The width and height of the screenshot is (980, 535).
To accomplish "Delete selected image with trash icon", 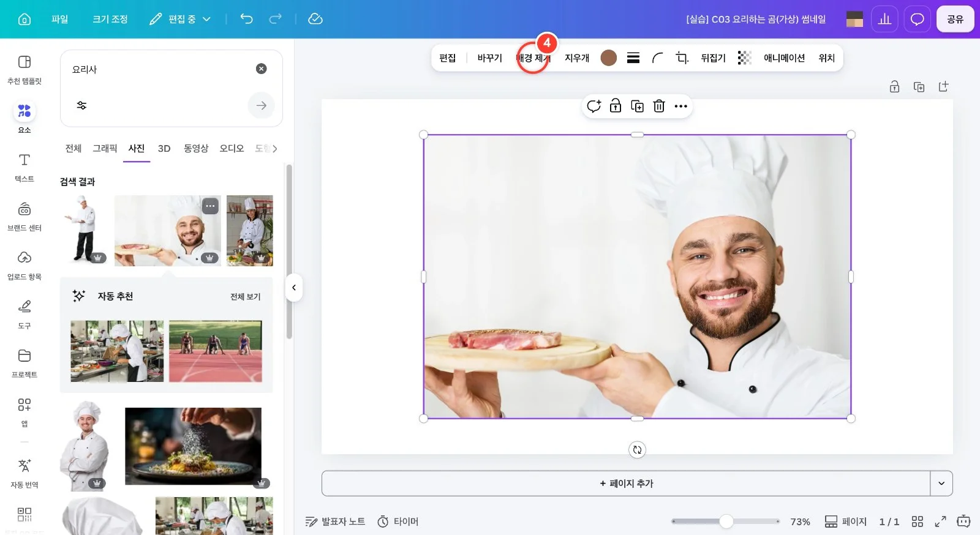I will [x=659, y=106].
